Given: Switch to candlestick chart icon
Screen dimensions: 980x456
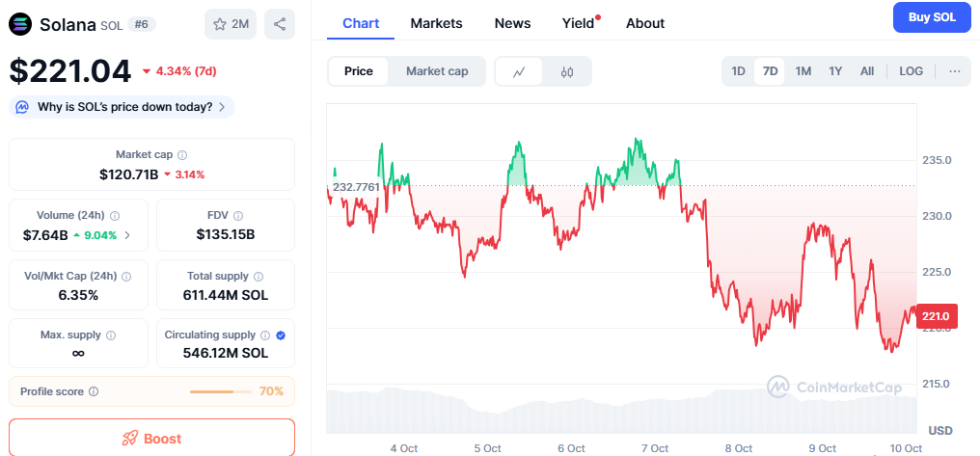Looking at the screenshot, I should (x=567, y=71).
